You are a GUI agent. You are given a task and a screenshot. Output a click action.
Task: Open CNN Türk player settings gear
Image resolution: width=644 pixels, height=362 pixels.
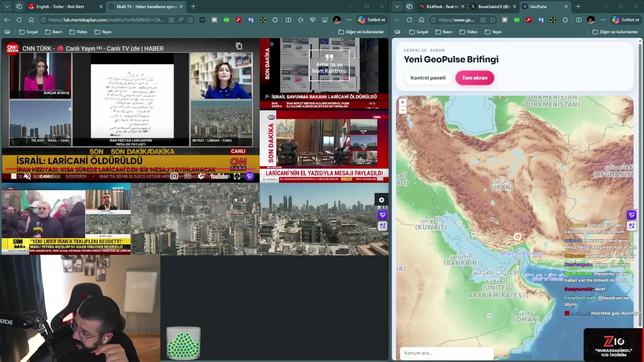click(201, 176)
